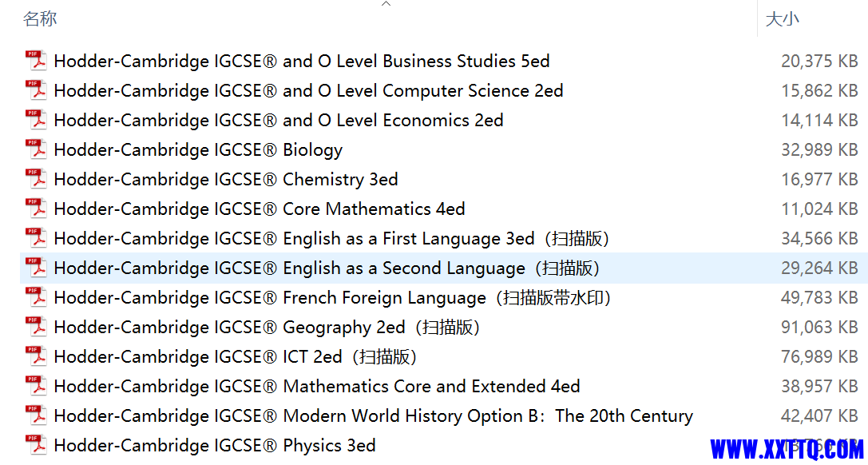
Task: Click the sort arrow above the name column
Action: click(386, 4)
